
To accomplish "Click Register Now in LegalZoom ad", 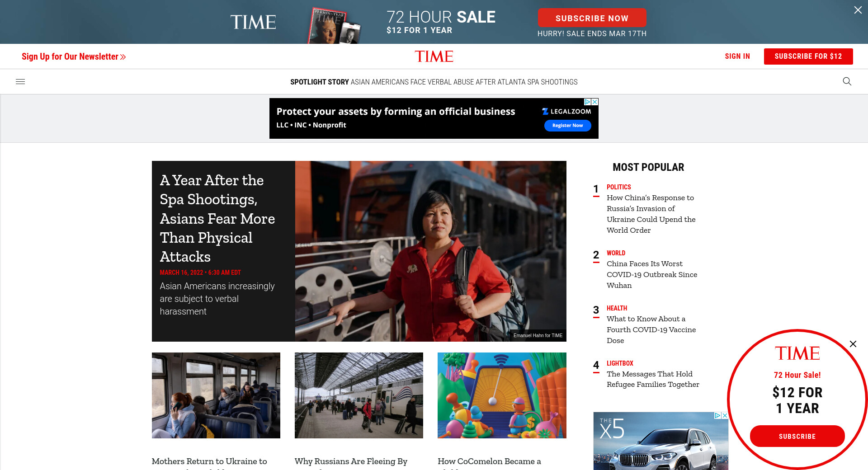I will click(567, 126).
